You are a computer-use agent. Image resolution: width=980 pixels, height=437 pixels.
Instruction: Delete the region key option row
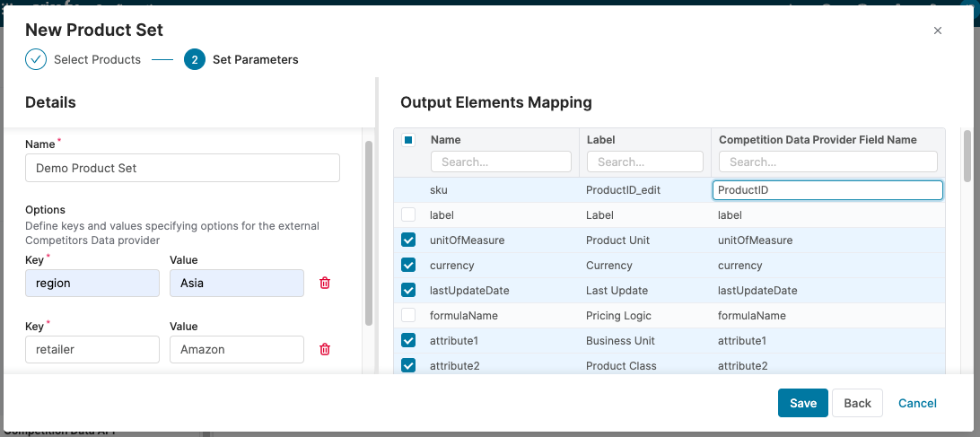(x=325, y=283)
